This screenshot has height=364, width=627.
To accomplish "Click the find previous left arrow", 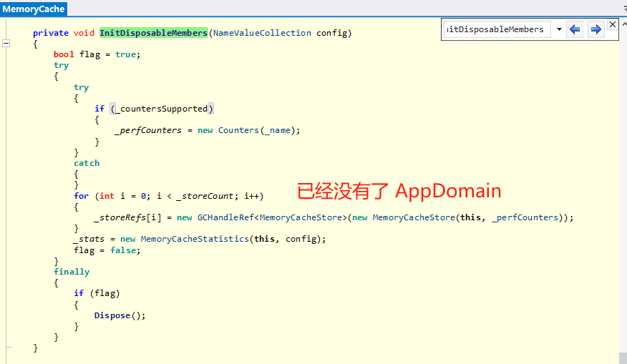I will [x=574, y=29].
